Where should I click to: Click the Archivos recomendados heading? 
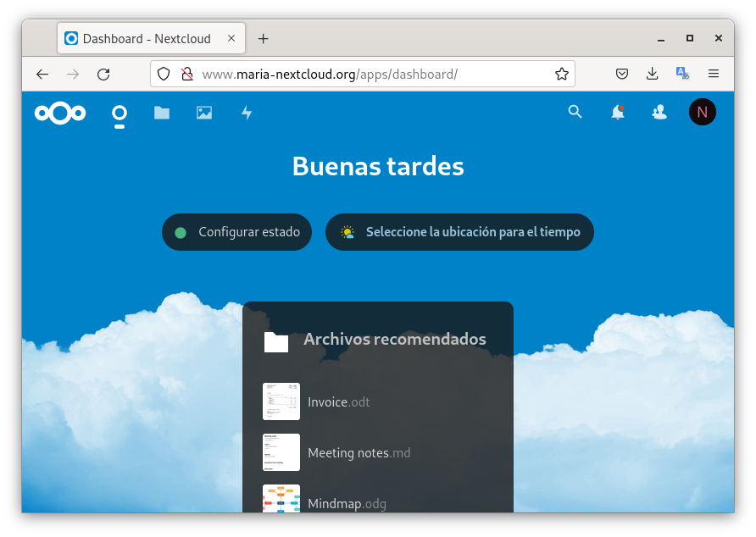[x=394, y=339]
